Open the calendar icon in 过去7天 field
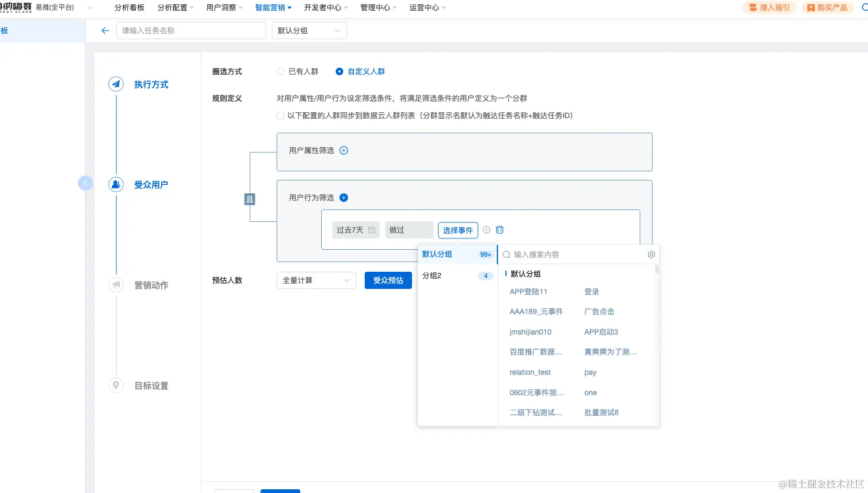Image resolution: width=868 pixels, height=493 pixels. [x=372, y=230]
